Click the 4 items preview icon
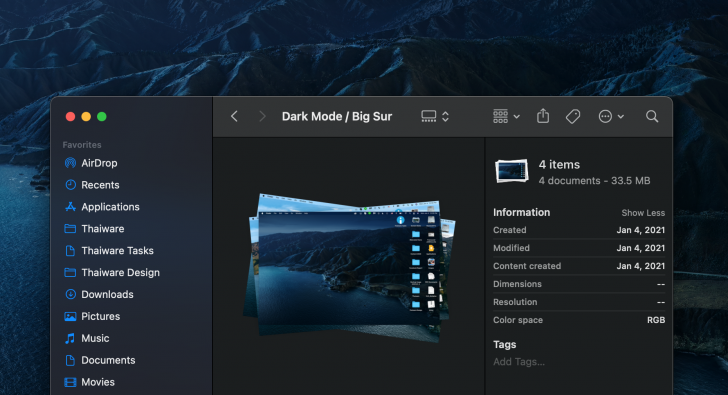The width and height of the screenshot is (728, 395). (x=512, y=171)
